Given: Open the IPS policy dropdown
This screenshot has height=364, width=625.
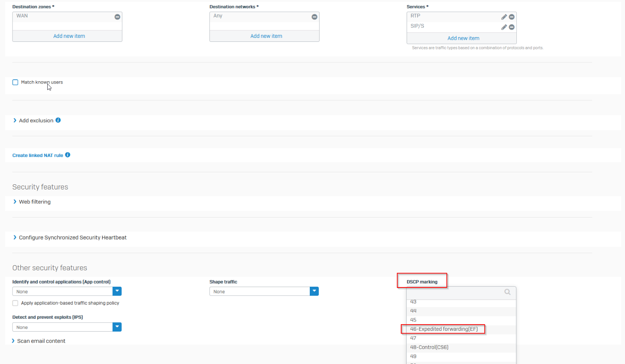Looking at the screenshot, I should pyautogui.click(x=117, y=327).
